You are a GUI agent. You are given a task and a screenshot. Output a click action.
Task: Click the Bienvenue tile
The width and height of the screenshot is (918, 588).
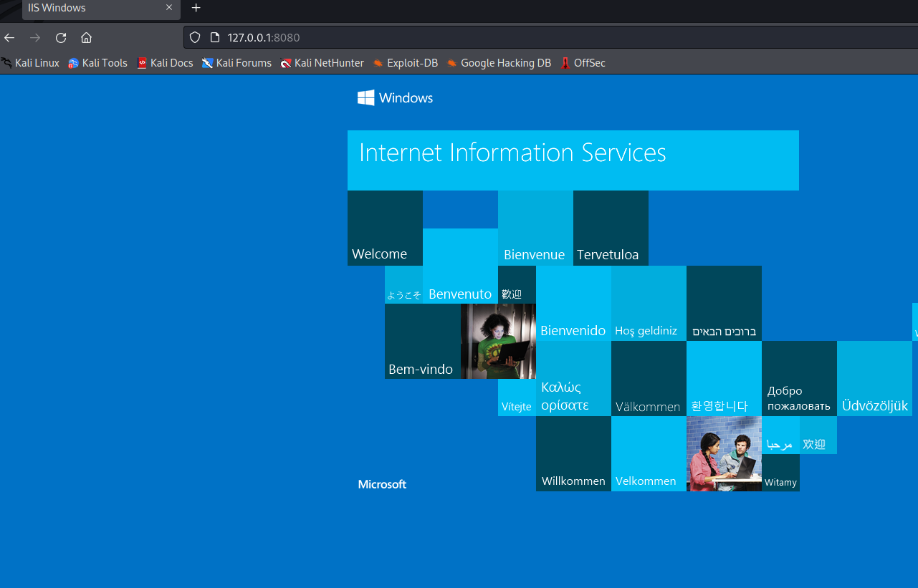(x=535, y=228)
